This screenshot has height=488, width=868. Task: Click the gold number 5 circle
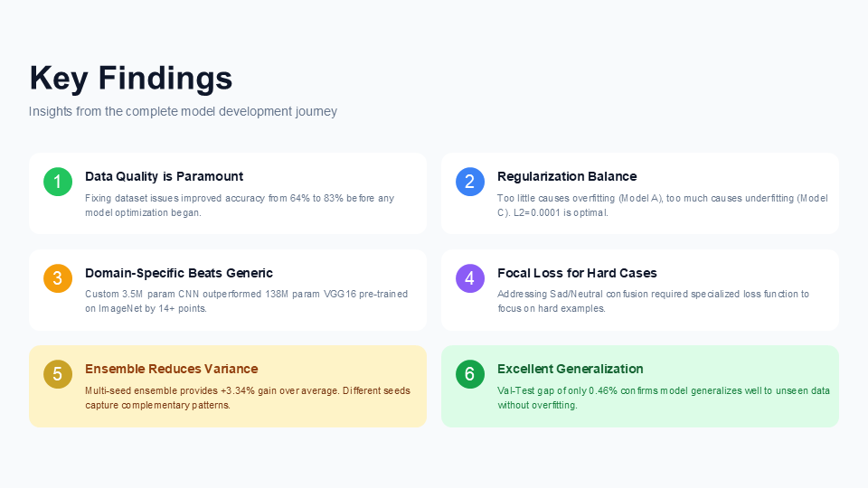coord(58,374)
